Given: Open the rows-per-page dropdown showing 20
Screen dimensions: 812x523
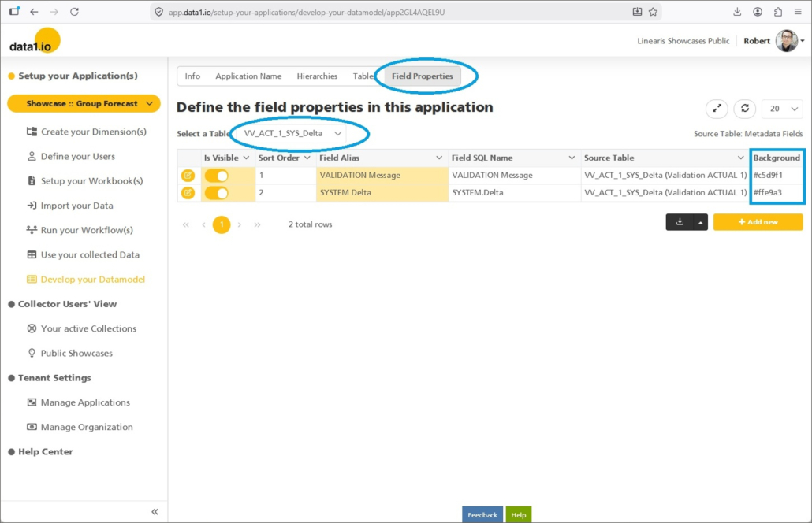Looking at the screenshot, I should 782,109.
